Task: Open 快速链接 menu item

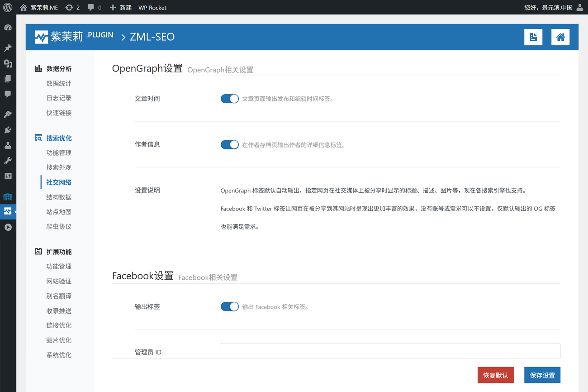Action: pyautogui.click(x=59, y=113)
